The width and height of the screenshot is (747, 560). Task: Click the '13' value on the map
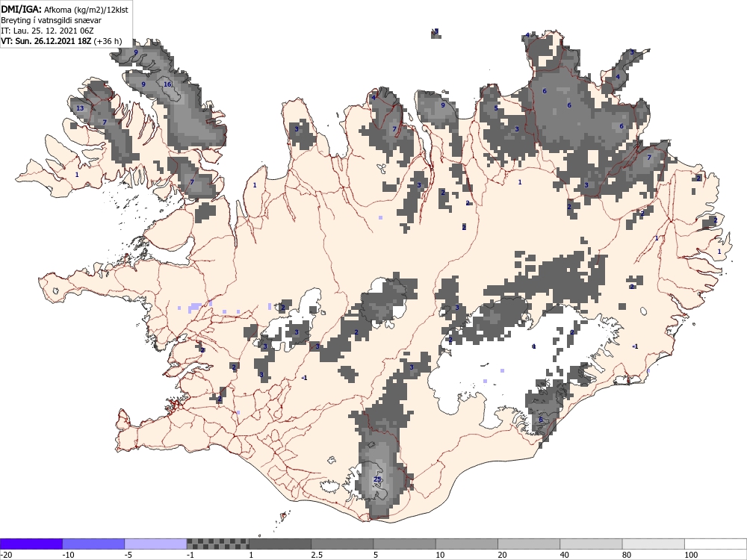pos(80,108)
